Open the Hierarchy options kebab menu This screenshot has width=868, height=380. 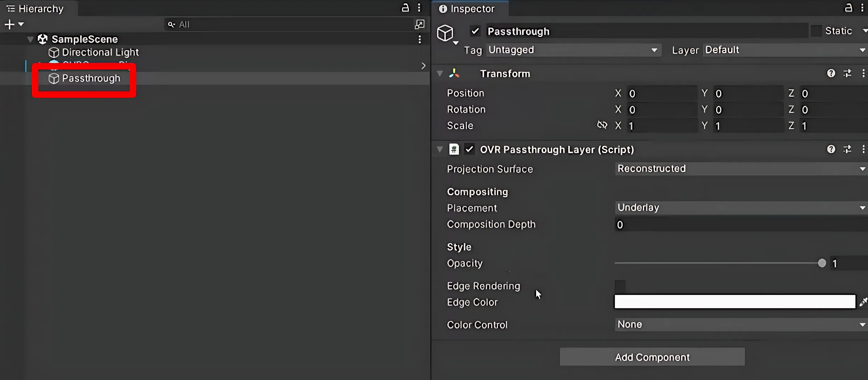tap(420, 7)
